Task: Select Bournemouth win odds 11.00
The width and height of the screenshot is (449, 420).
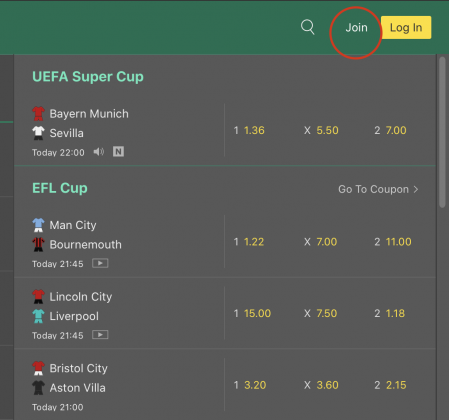Action: coord(398,242)
